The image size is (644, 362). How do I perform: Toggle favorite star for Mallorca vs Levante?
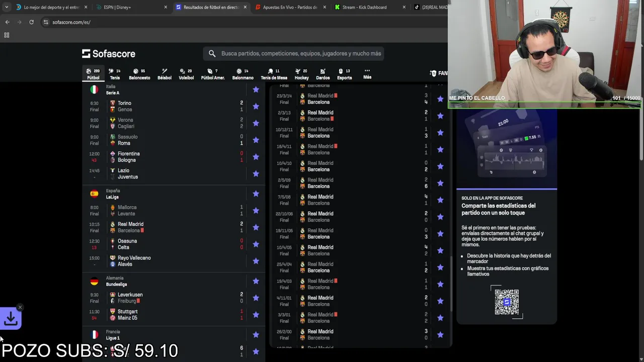pos(256,210)
